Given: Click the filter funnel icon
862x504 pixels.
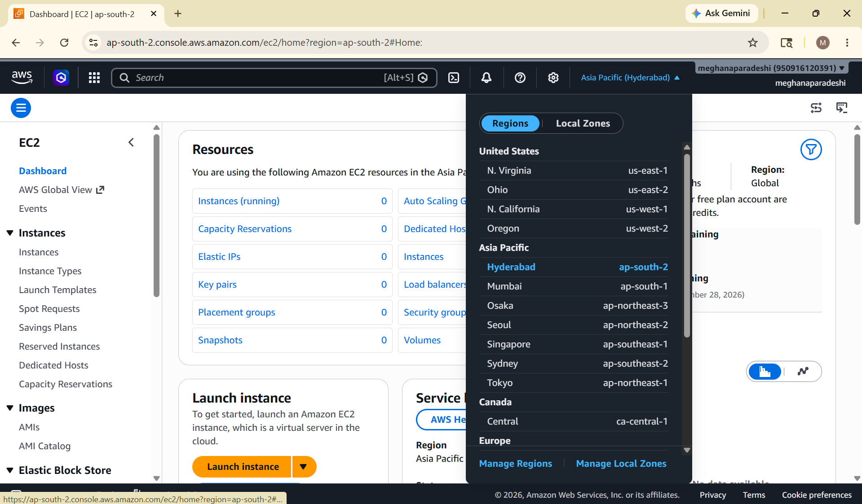Looking at the screenshot, I should 811,149.
